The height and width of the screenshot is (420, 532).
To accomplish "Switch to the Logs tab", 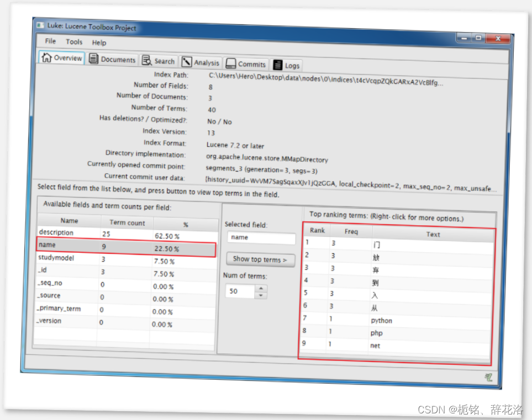I will (286, 65).
